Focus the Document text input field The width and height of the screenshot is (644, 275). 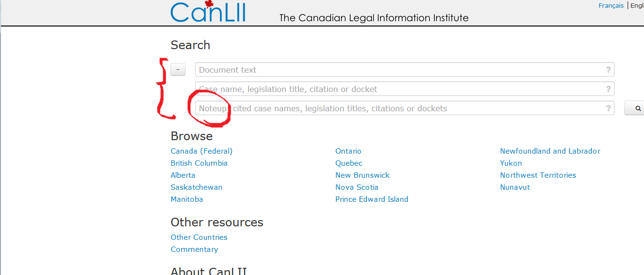click(405, 70)
